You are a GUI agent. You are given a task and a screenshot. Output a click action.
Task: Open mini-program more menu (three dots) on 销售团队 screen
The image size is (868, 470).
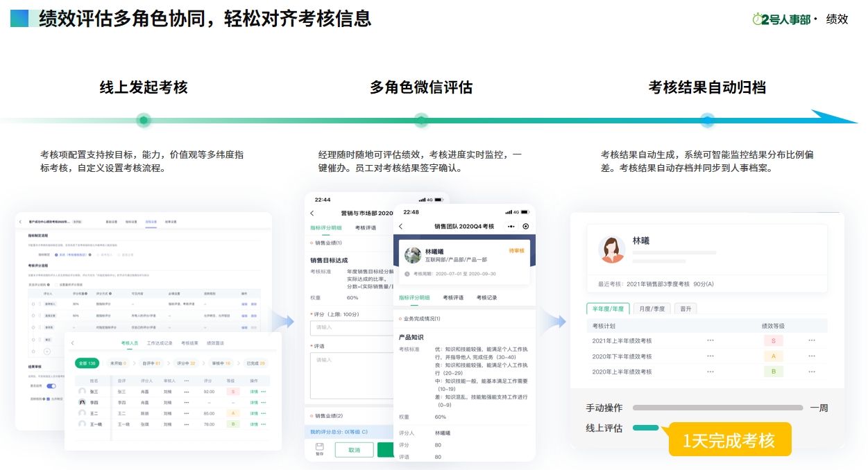point(511,226)
